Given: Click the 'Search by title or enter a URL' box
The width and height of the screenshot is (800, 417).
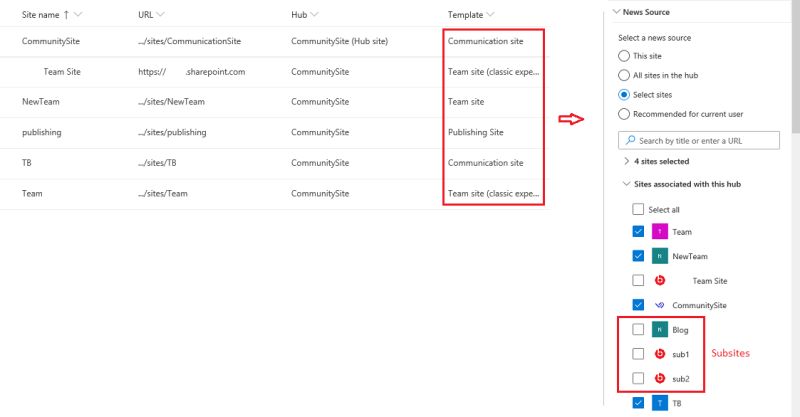Looking at the screenshot, I should pyautogui.click(x=698, y=140).
